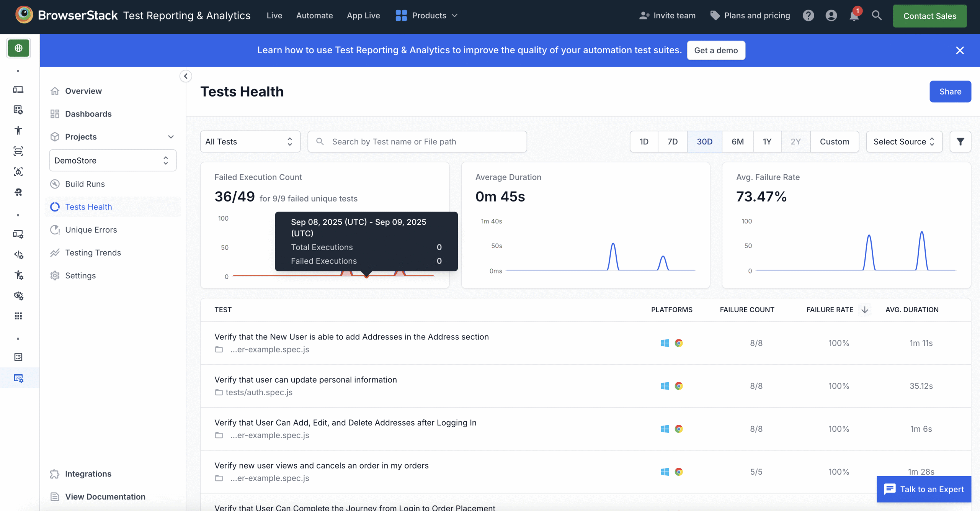
Task: Open the user account profile icon
Action: [x=831, y=16]
